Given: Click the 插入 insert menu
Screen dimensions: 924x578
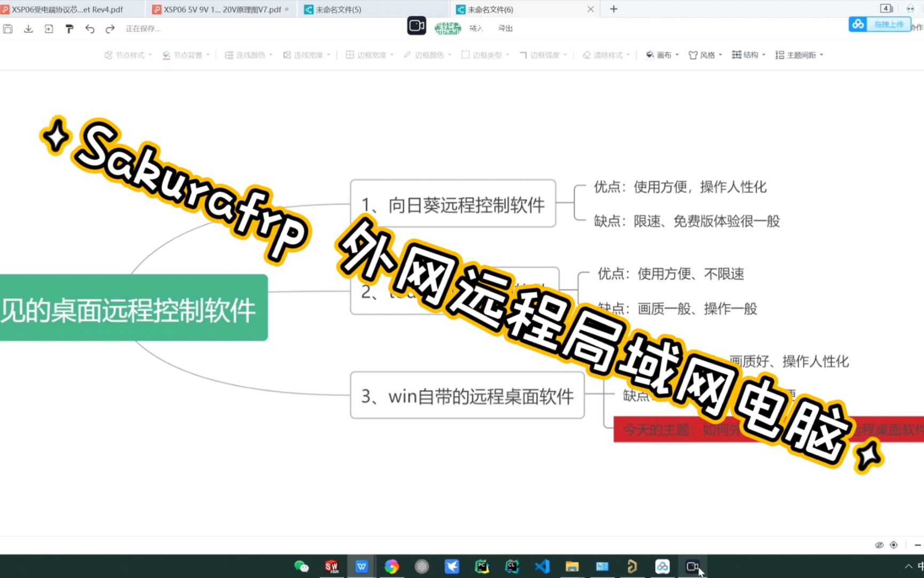Looking at the screenshot, I should click(476, 28).
